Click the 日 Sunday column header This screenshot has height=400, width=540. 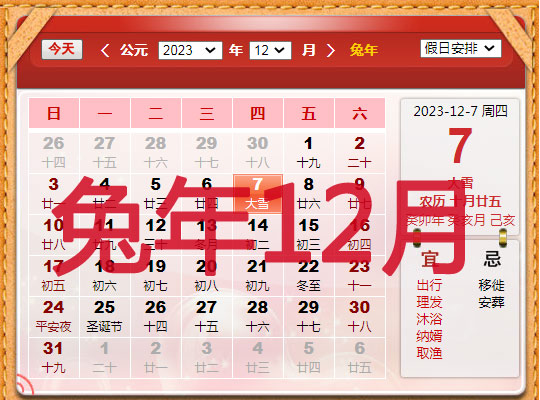pos(54,113)
